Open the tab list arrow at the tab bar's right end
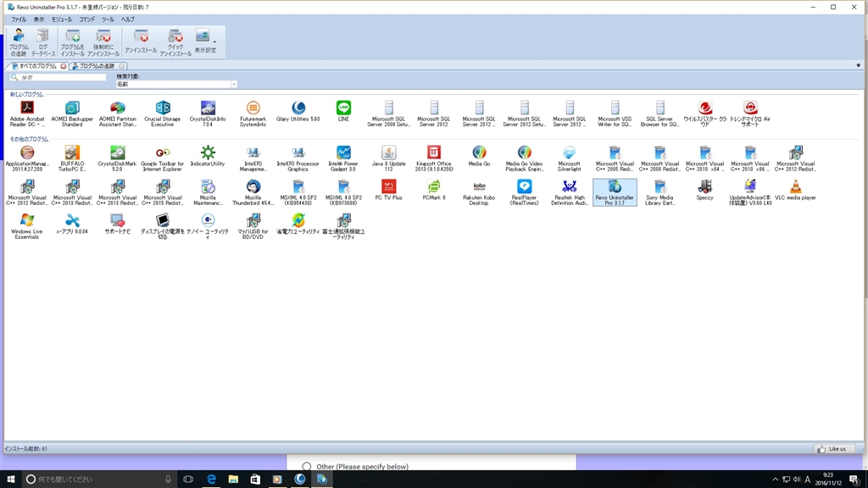Screen dimensions: 868x488 (x=858, y=65)
